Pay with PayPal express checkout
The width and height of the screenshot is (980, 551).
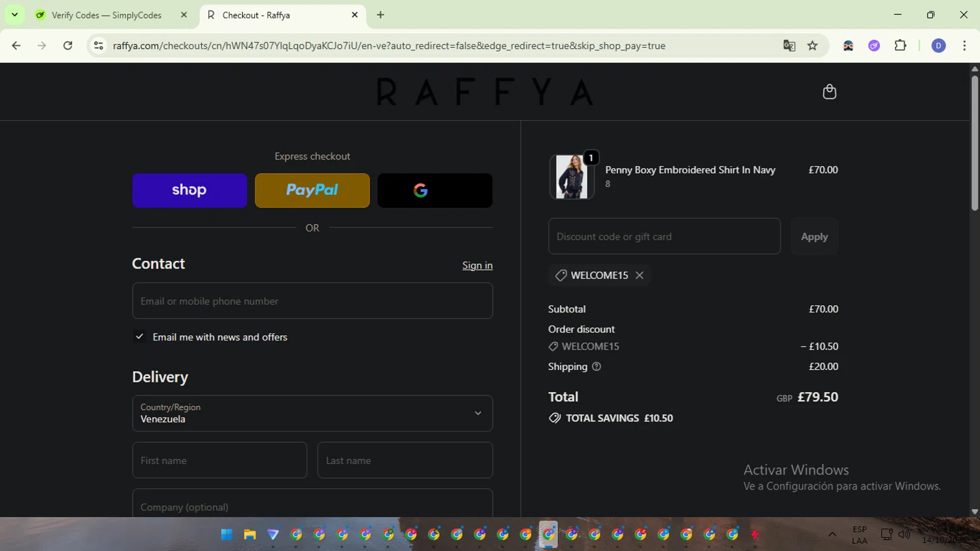pos(312,190)
